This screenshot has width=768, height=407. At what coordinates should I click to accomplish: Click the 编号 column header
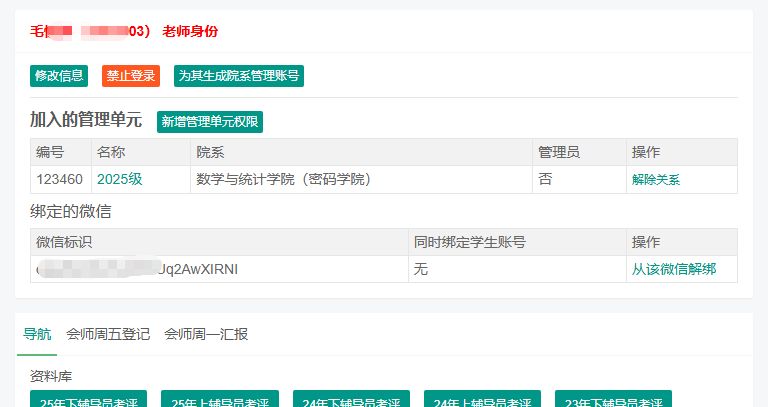(50, 152)
